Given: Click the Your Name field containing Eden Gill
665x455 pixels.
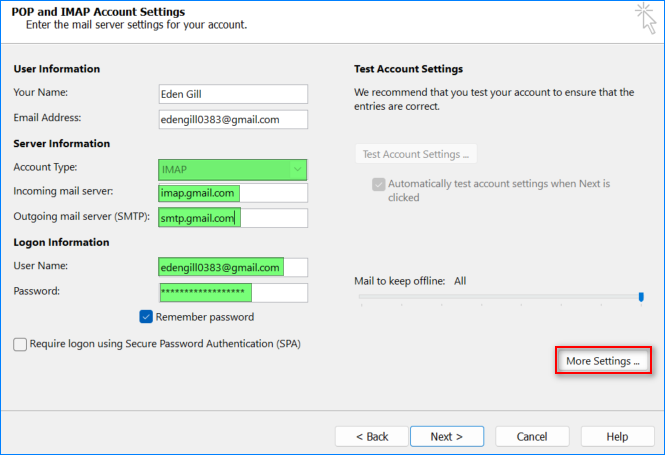Looking at the screenshot, I should click(232, 94).
